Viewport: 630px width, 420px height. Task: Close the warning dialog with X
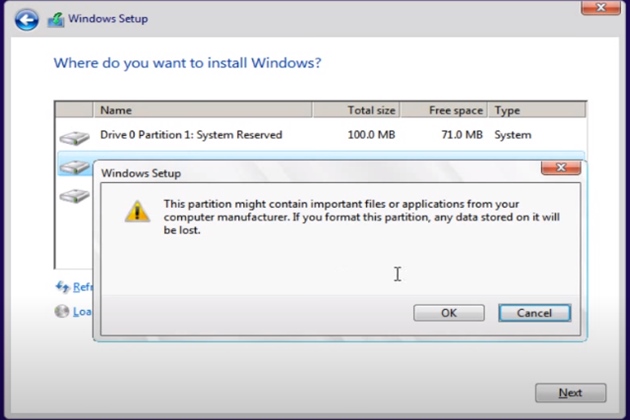tap(561, 168)
